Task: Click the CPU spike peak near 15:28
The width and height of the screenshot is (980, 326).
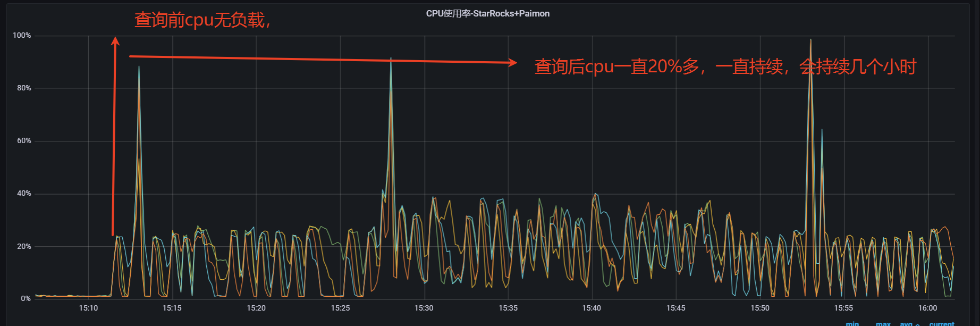Action: pyautogui.click(x=391, y=58)
